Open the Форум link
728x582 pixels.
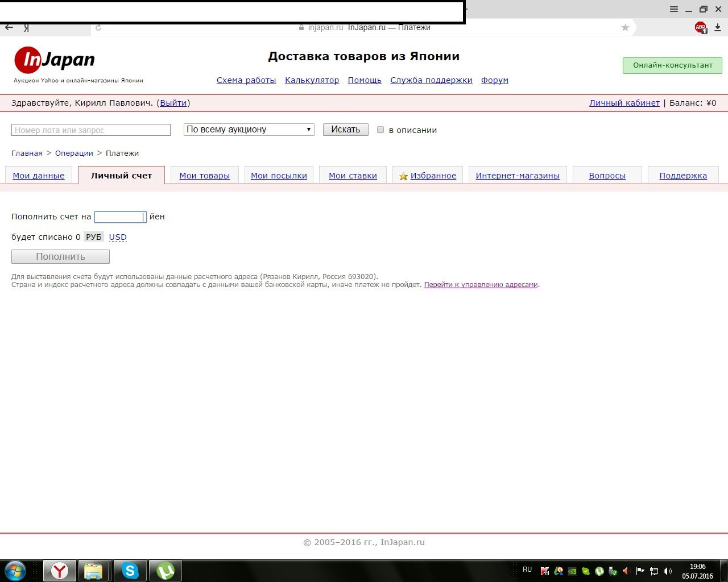[x=495, y=80]
